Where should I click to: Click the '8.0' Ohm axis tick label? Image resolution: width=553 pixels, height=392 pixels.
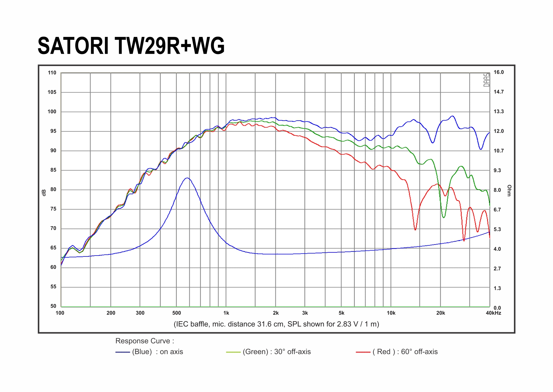tap(497, 190)
